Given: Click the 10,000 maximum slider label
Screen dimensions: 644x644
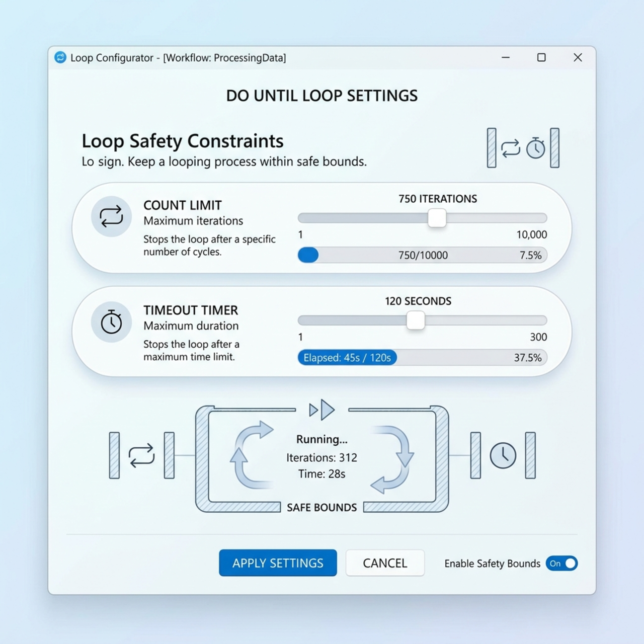Looking at the screenshot, I should [x=532, y=234].
